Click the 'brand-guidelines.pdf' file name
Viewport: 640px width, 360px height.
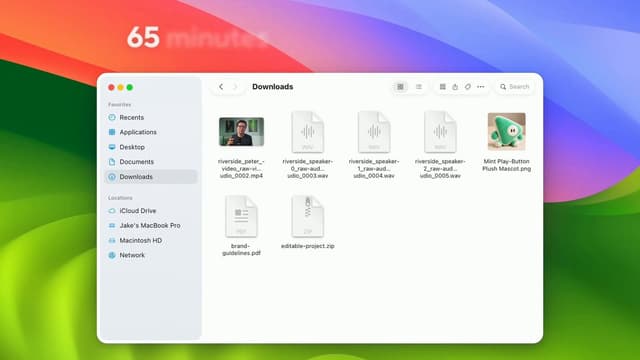tap(241, 249)
